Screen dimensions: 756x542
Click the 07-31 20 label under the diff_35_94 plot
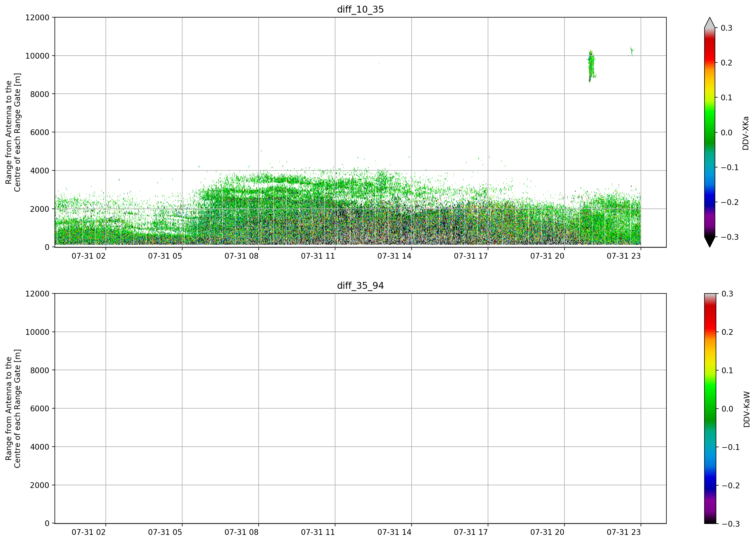[x=547, y=532]
